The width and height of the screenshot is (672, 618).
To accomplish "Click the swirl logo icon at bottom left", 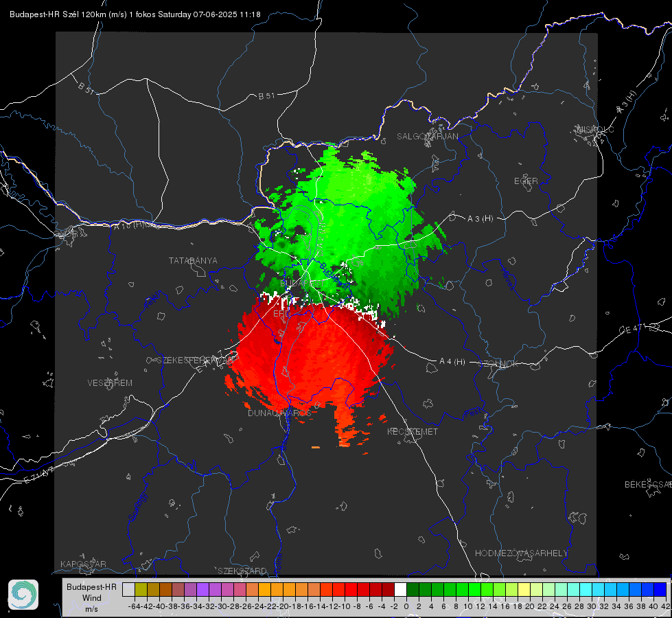I will click(x=23, y=595).
